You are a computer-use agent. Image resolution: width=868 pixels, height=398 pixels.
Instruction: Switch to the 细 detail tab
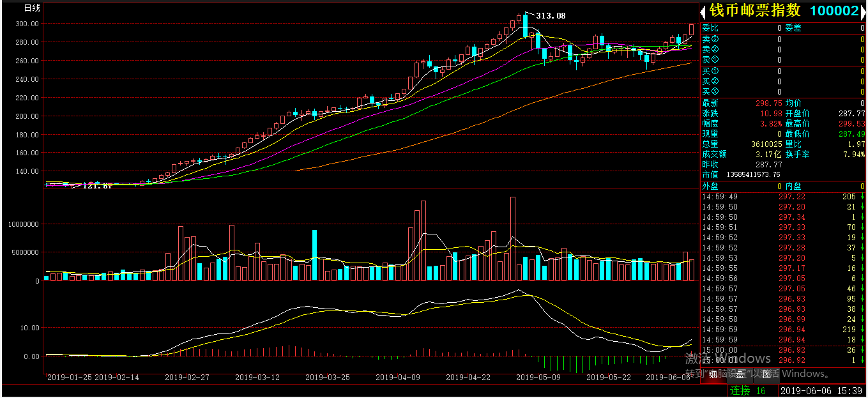click(713, 375)
